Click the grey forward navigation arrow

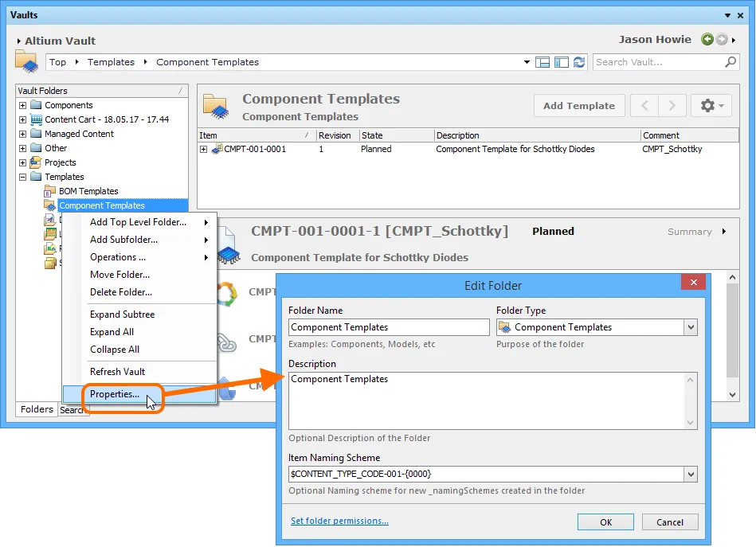coord(721,40)
